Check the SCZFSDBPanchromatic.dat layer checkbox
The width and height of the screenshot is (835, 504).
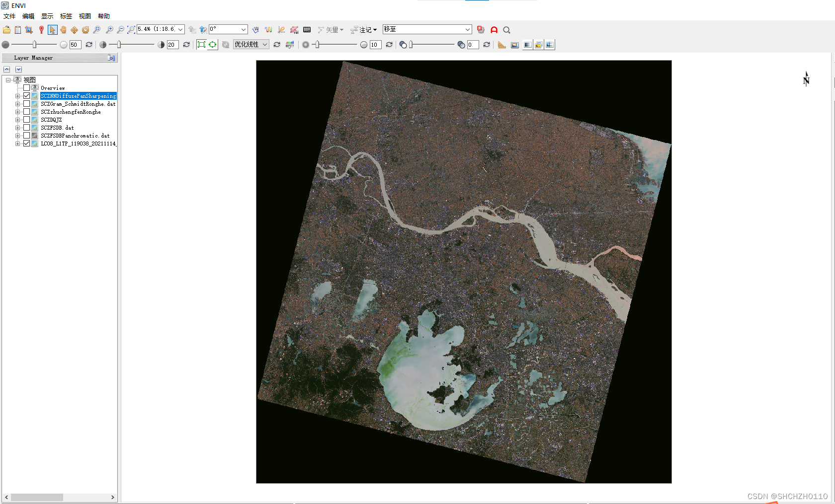pyautogui.click(x=27, y=136)
